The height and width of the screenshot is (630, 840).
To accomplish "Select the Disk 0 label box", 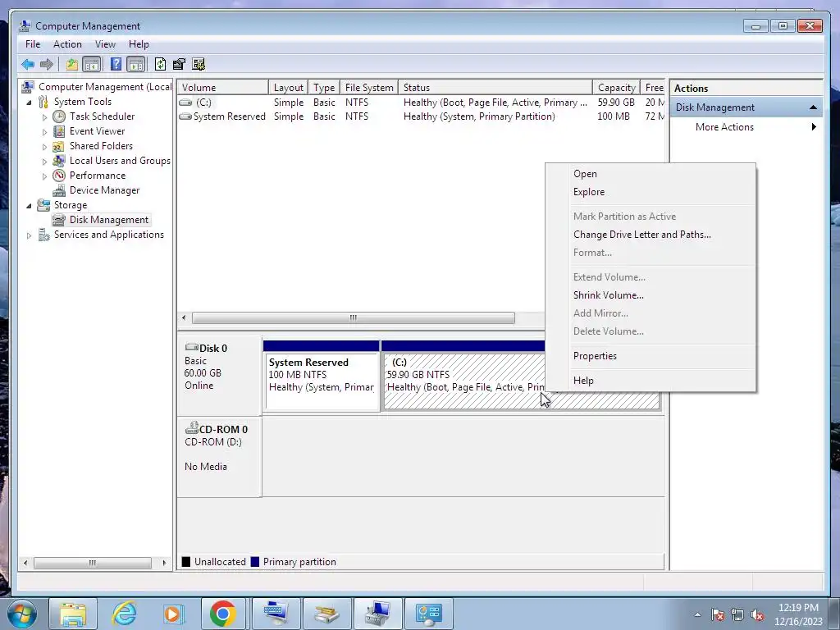I will point(220,375).
